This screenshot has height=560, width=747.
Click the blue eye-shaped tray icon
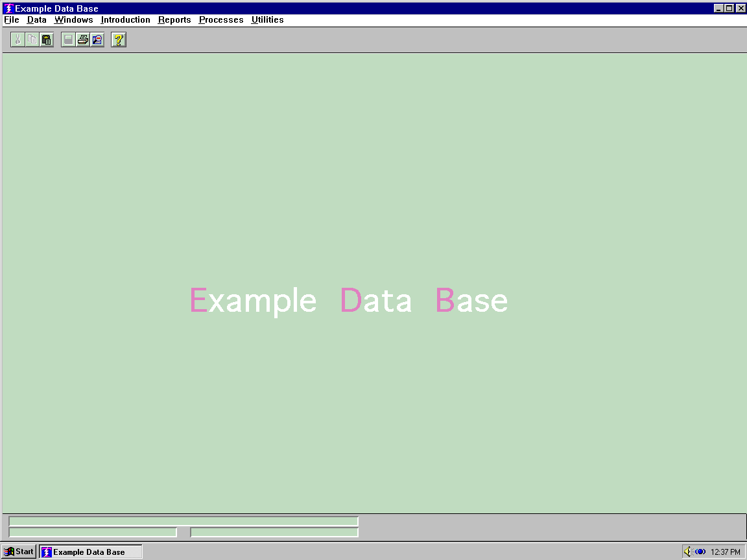[700, 552]
